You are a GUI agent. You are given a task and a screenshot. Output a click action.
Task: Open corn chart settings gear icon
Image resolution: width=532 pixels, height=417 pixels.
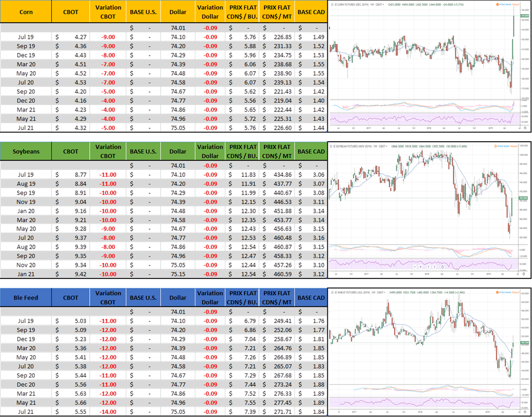pos(525,128)
